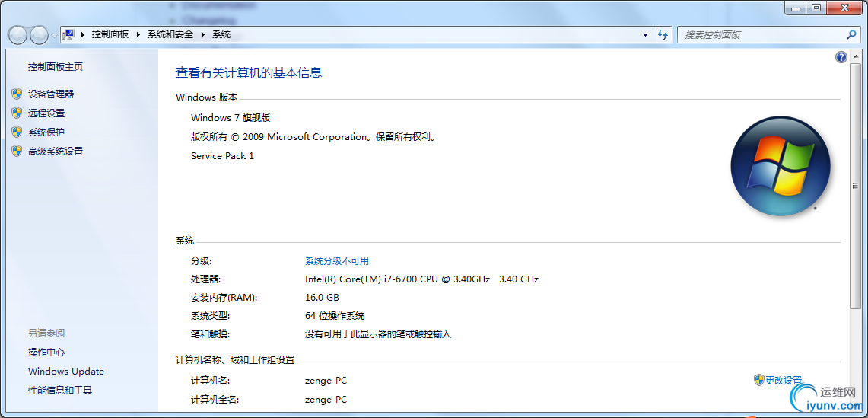Open 远程设置 link
This screenshot has height=418, width=868.
pyautogui.click(x=46, y=113)
